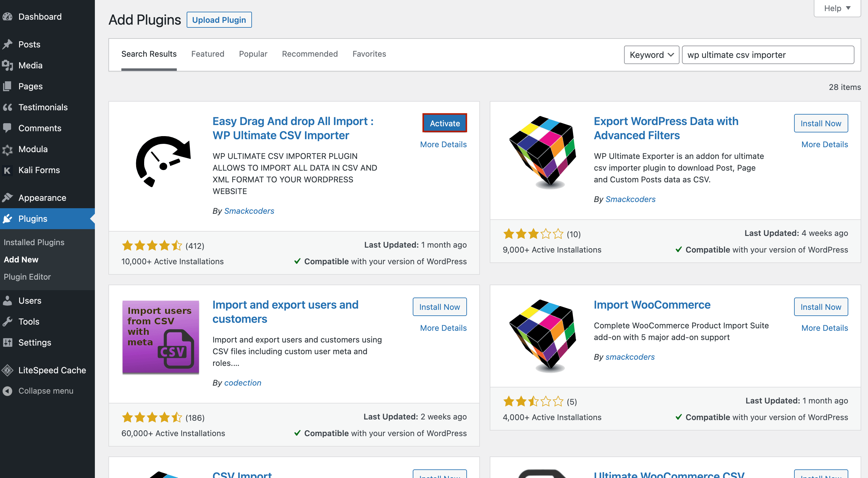This screenshot has height=478, width=868.
Task: Click Export WordPress Data cube thumbnail
Action: click(x=543, y=152)
